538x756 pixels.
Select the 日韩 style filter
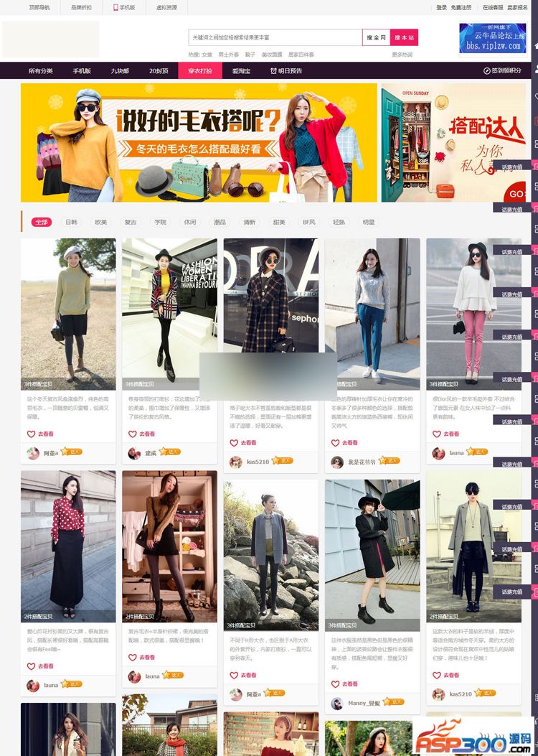point(71,223)
